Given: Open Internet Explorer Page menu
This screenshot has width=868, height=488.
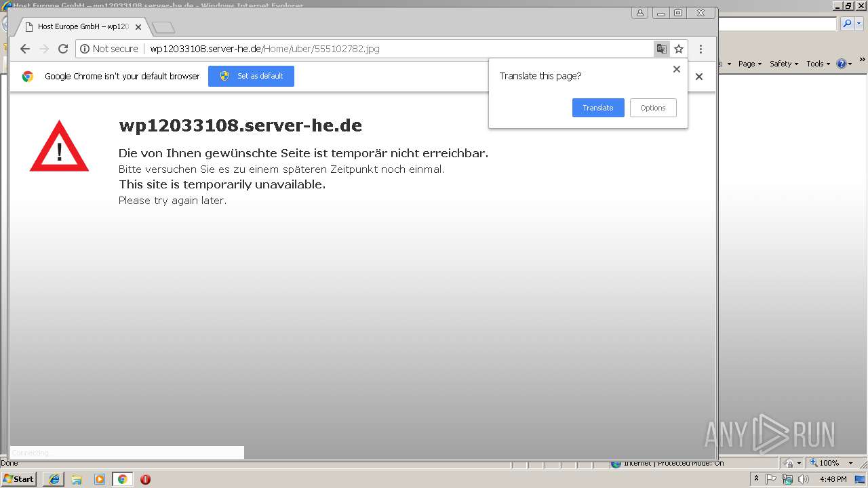Looking at the screenshot, I should click(x=750, y=64).
